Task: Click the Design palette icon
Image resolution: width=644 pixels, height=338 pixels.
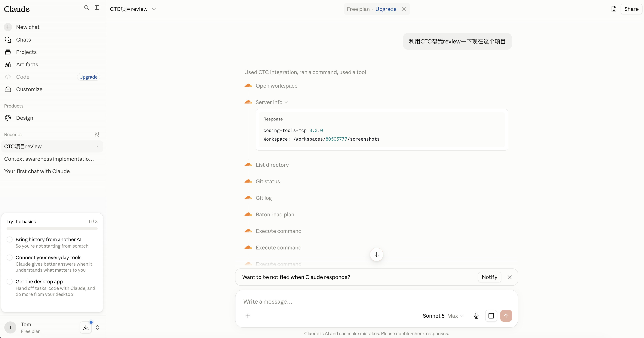Action: [x=8, y=118]
